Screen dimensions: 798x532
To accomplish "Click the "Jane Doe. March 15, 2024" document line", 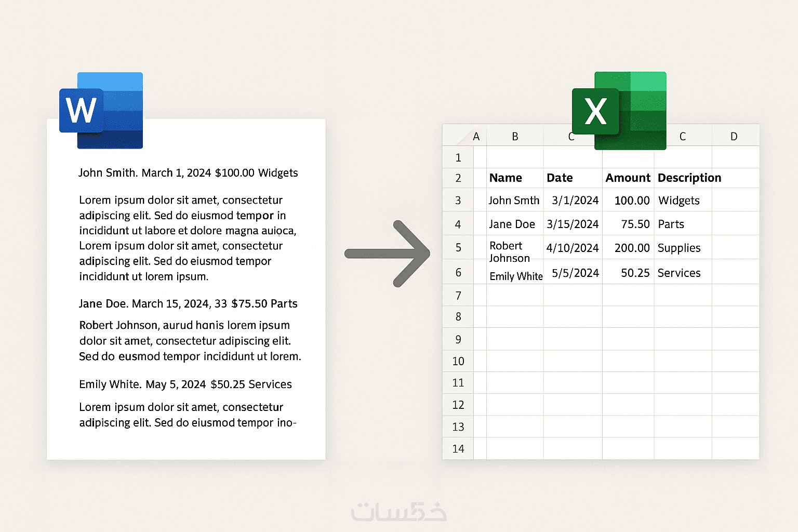I will [188, 303].
